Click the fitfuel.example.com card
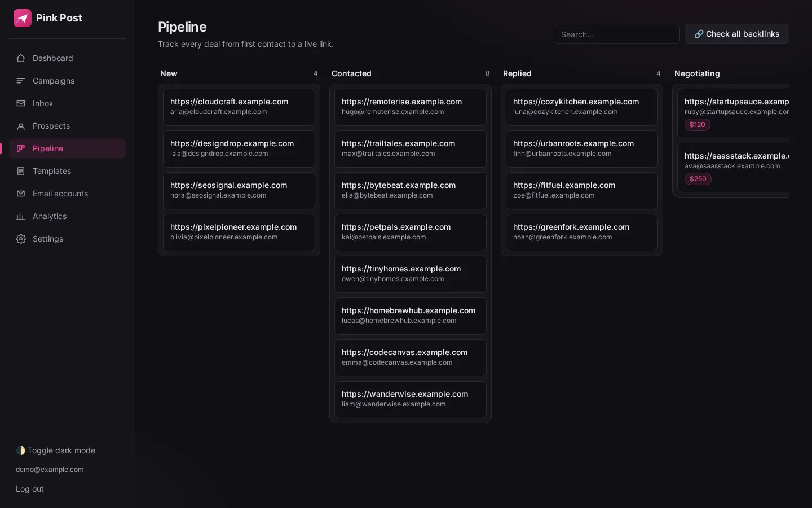 (x=582, y=191)
